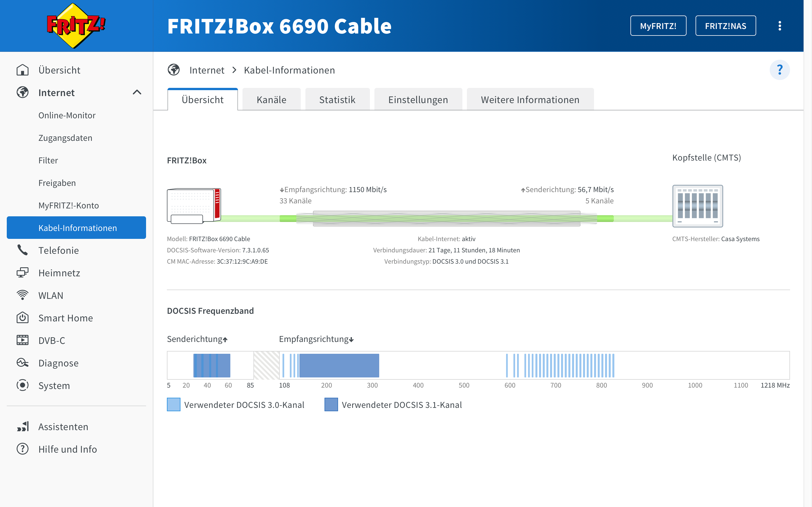Click the Diagnose icon in sidebar
Viewport: 812px width, 507px height.
coord(23,363)
